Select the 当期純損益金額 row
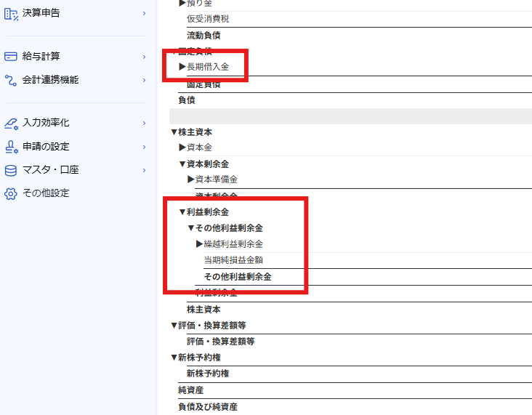The height and width of the screenshot is (415, 532). pyautogui.click(x=239, y=260)
